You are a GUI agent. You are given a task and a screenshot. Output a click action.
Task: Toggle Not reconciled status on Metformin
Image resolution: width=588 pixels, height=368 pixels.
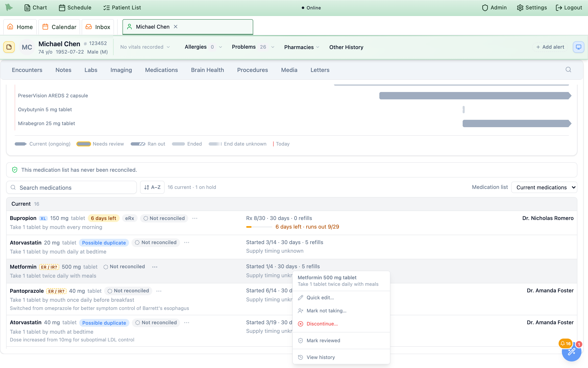[x=124, y=267]
